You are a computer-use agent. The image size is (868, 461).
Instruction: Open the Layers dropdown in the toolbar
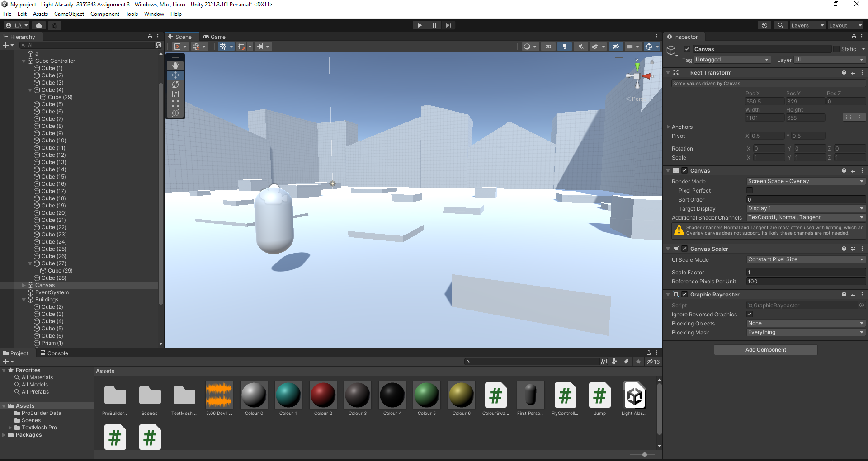[807, 25]
